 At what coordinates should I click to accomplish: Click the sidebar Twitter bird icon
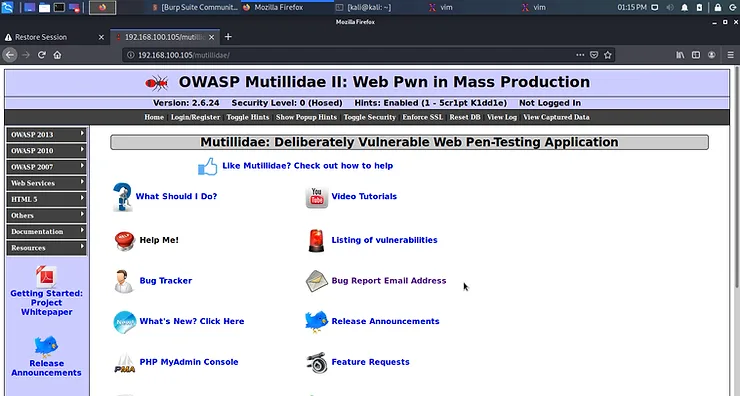(x=46, y=346)
